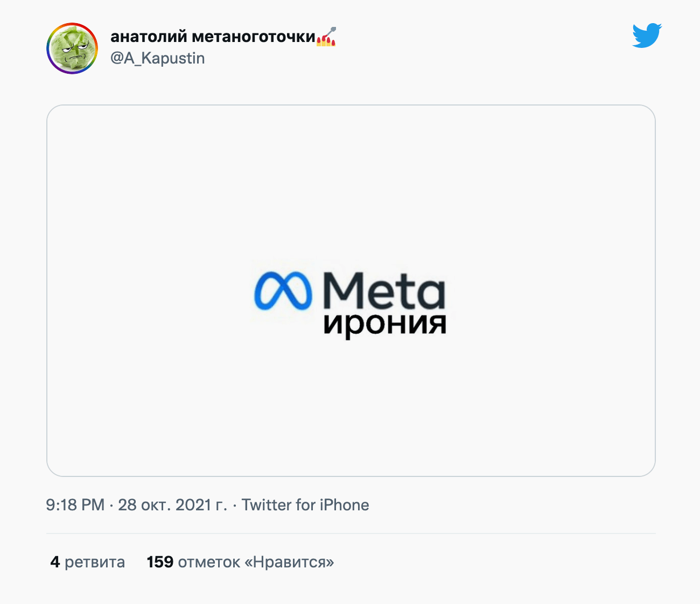Open the "Twitter for iPhone" source link

coord(305,505)
